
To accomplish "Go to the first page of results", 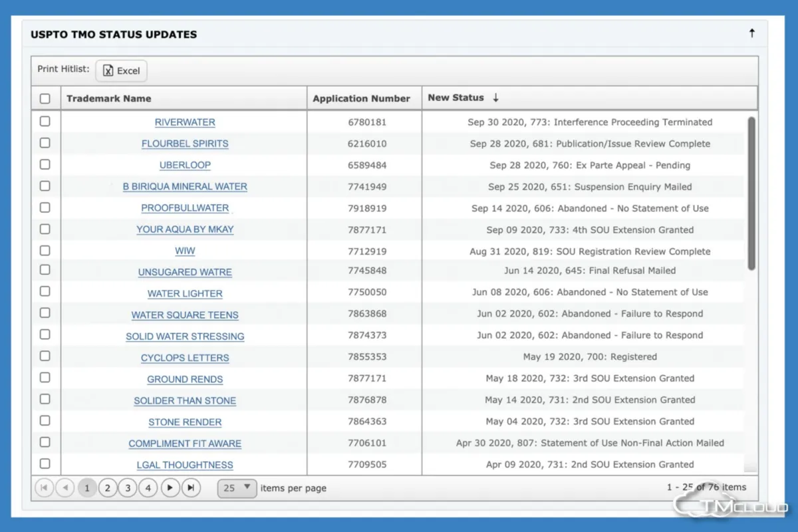I will pos(44,488).
